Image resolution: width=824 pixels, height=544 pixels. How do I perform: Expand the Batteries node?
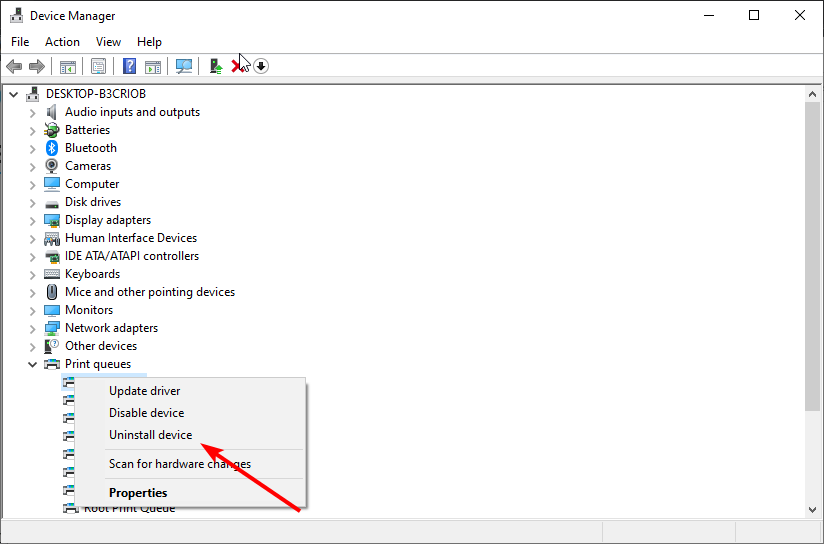click(x=33, y=131)
